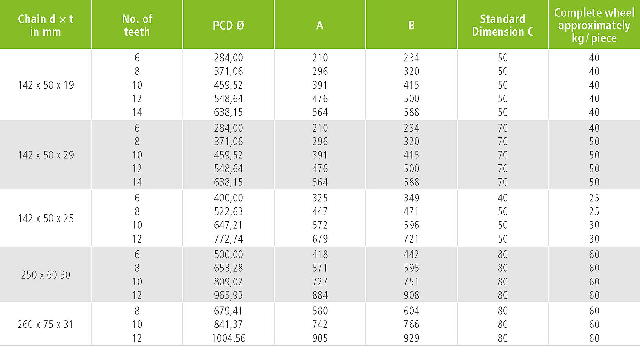
Task: Click the B value 929
Action: [411, 338]
